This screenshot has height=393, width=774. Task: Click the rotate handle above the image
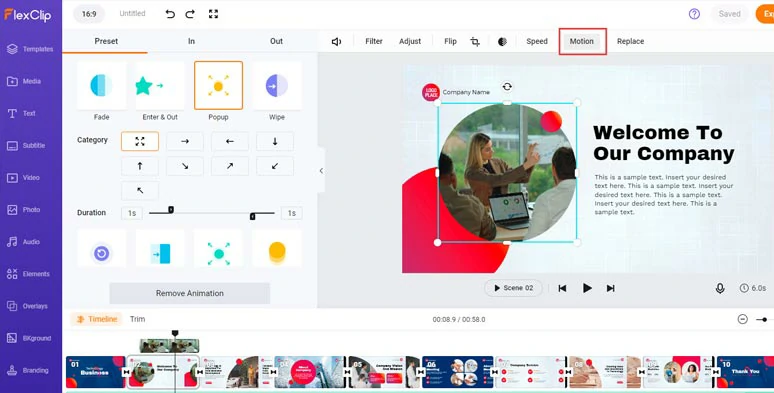507,87
